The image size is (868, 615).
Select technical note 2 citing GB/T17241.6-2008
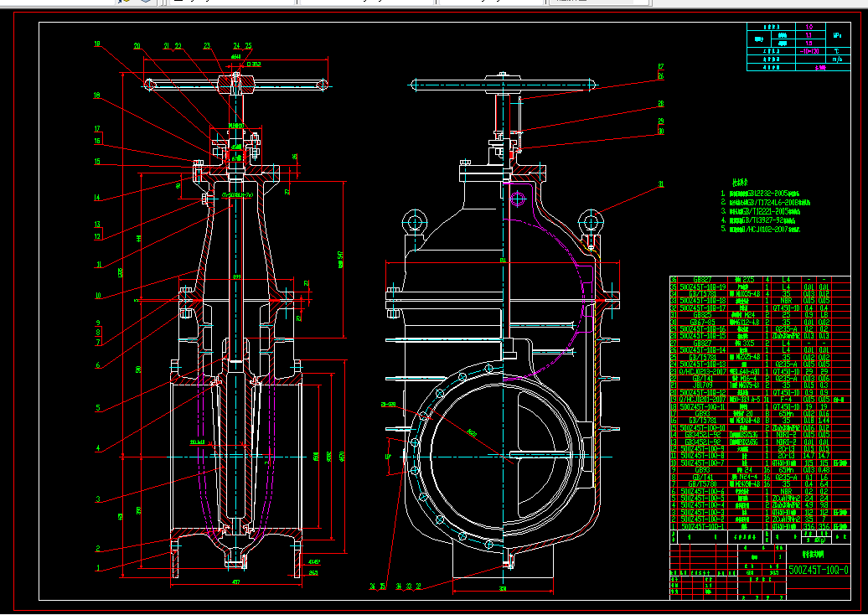(x=766, y=203)
